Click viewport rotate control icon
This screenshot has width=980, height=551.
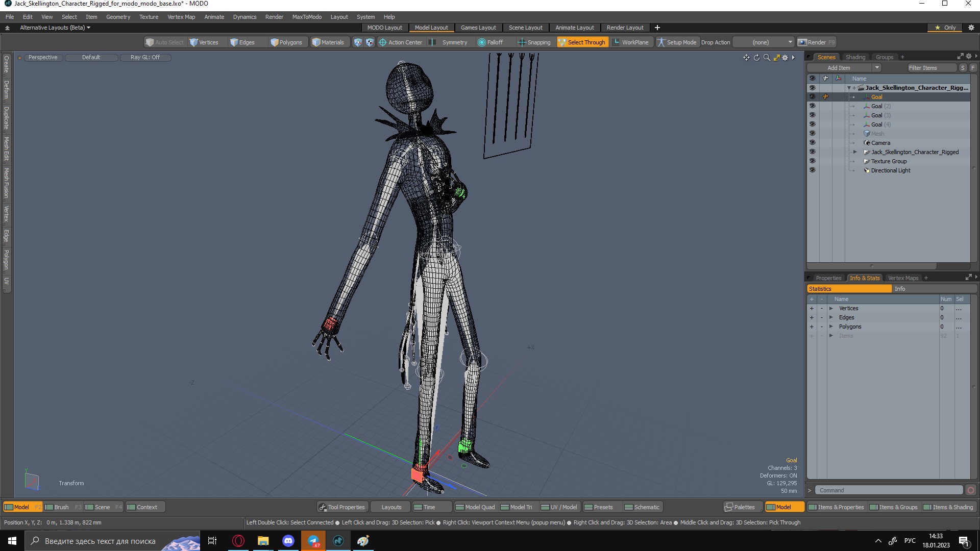click(756, 58)
